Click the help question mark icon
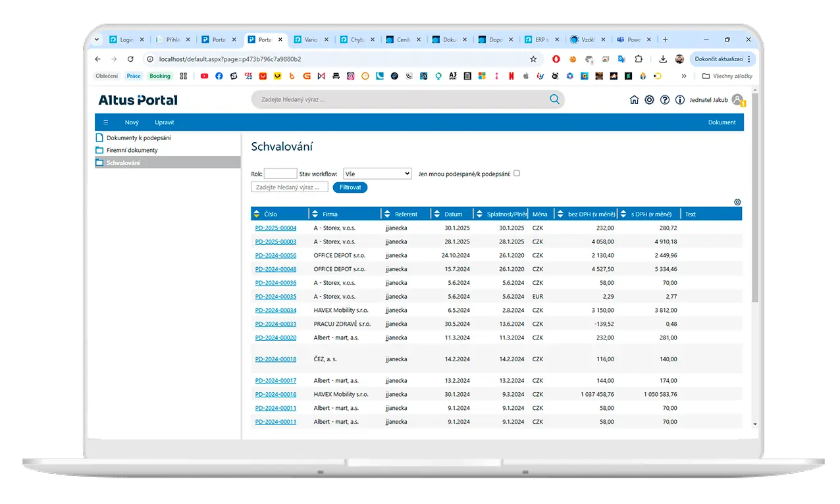 (x=665, y=100)
